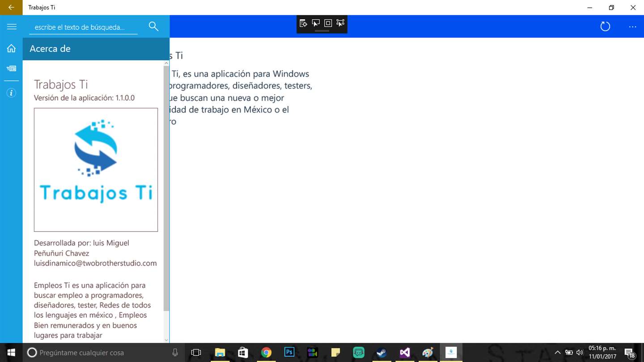Image resolution: width=644 pixels, height=362 pixels.
Task: Focus the search text field
Action: [83, 27]
